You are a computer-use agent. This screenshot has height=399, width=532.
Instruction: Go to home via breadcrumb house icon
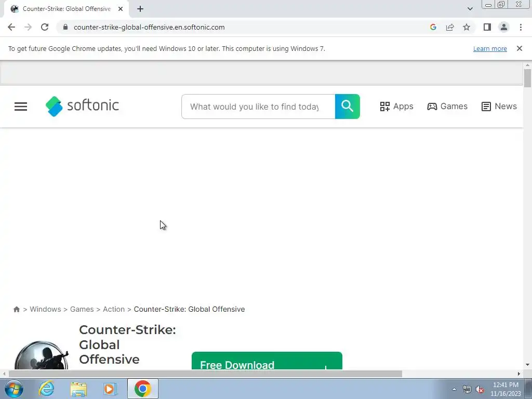(x=16, y=309)
